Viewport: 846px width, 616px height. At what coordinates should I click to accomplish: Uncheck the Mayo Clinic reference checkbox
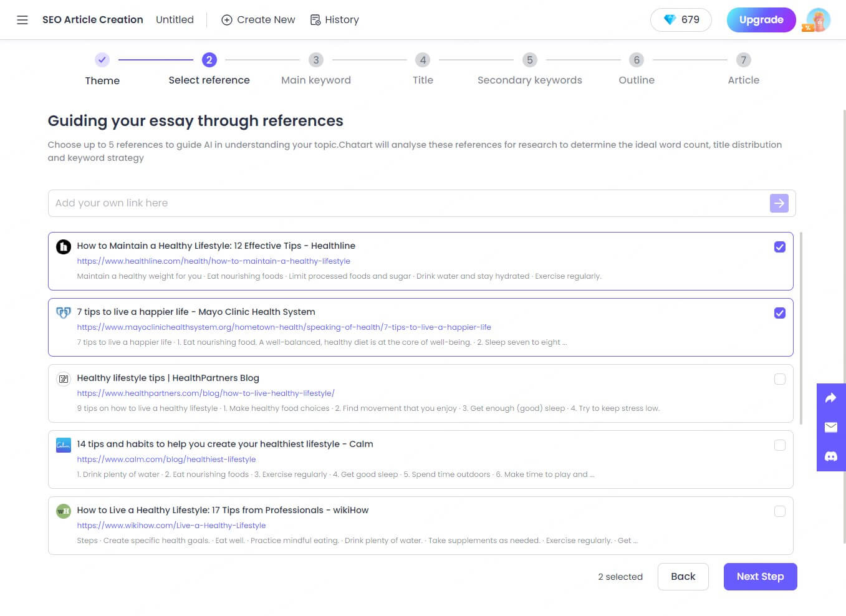pyautogui.click(x=779, y=313)
